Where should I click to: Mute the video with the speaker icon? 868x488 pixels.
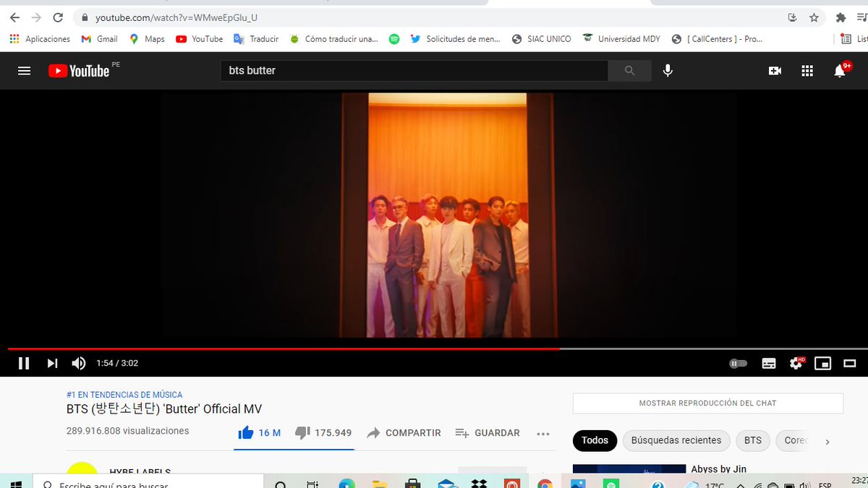[x=78, y=363]
